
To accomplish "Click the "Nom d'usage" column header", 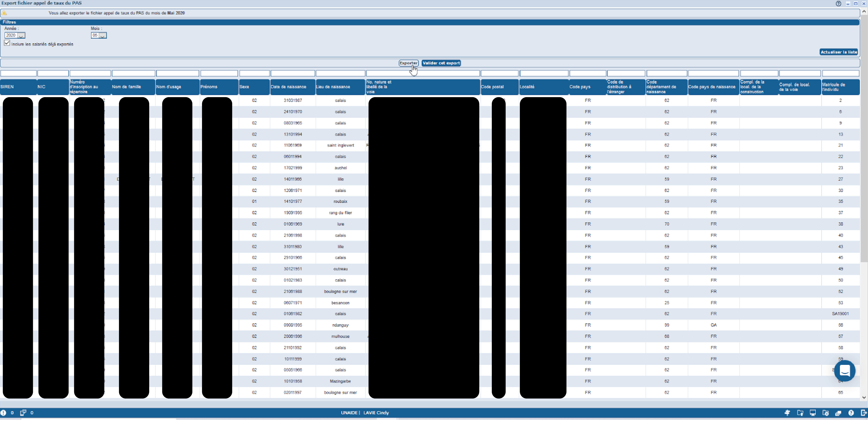I will point(178,87).
